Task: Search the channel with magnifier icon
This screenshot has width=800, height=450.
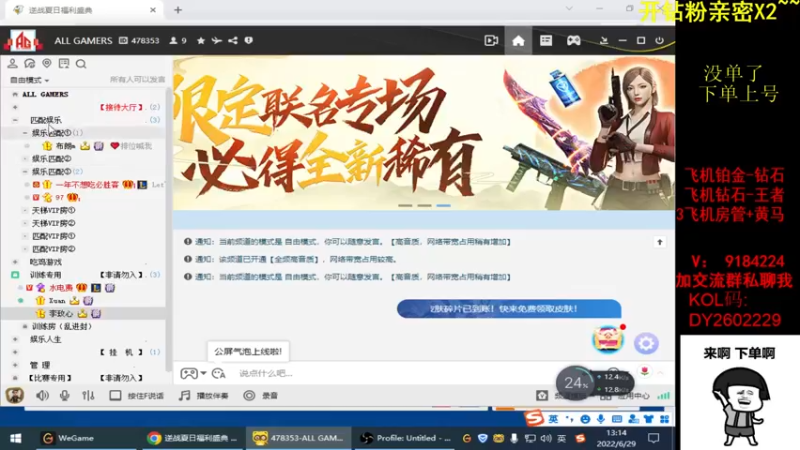Action: coord(81,64)
